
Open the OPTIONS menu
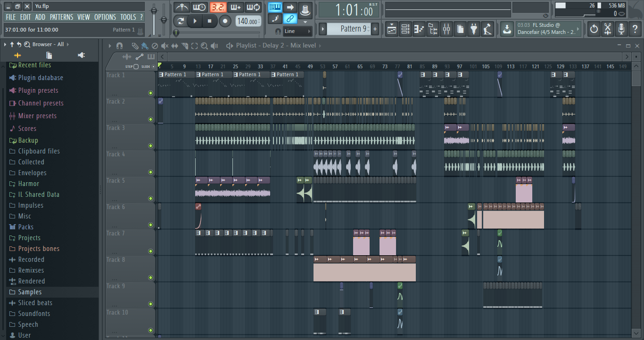[105, 17]
